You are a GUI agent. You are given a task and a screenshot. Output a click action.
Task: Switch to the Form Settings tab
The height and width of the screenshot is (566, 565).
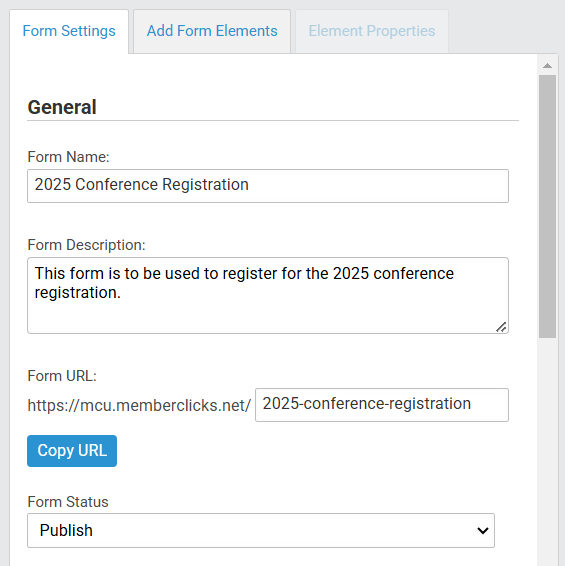[x=69, y=31]
